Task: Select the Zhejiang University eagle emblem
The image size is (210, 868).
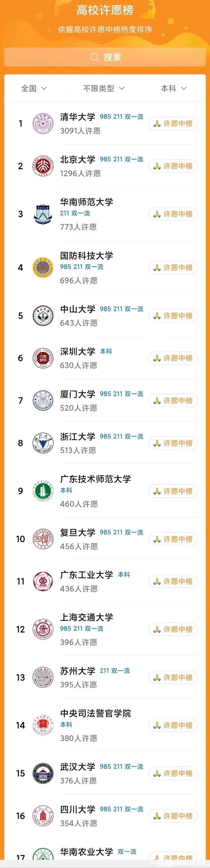Action: (43, 443)
